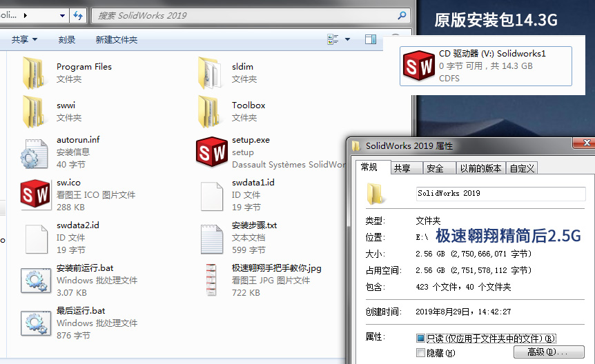Image resolution: width=595 pixels, height=364 pixels.
Task: Click the folder icon in properties General tab
Action: [375, 194]
